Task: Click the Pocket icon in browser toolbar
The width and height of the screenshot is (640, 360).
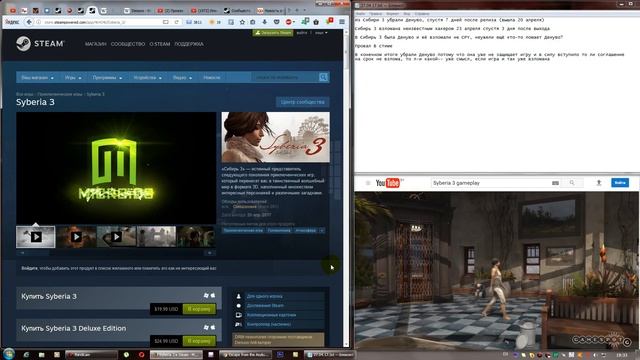Action: (x=276, y=22)
